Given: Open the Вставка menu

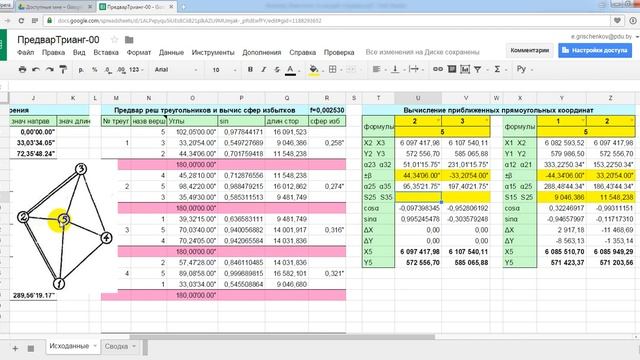Looking at the screenshot, I should click(106, 52).
